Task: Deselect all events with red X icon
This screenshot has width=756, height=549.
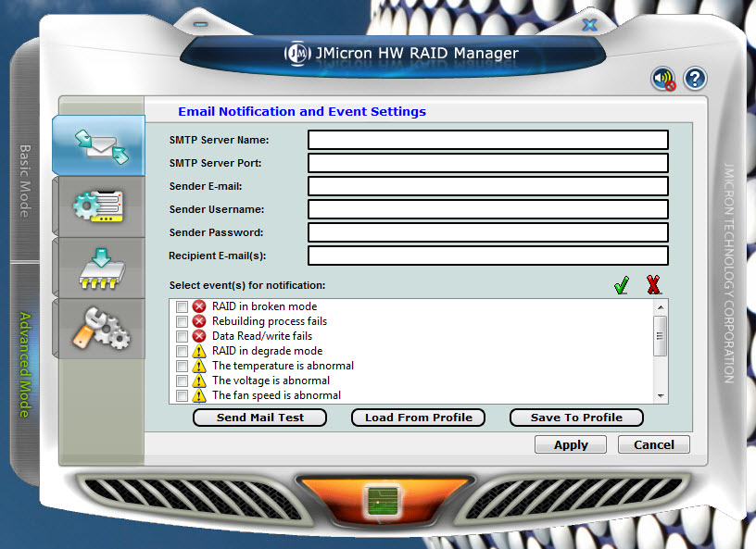Action: click(653, 285)
